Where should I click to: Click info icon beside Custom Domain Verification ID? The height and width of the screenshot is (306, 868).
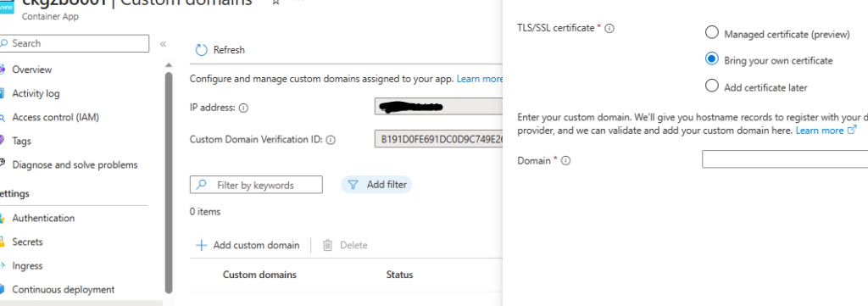tap(331, 140)
